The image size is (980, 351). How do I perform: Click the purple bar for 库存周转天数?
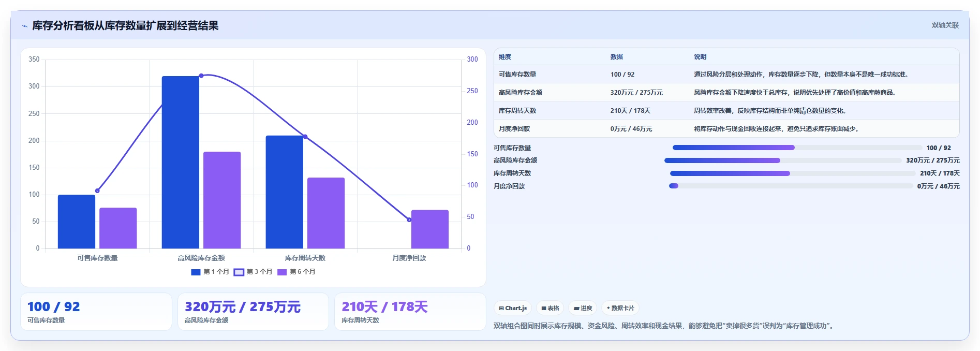pyautogui.click(x=326, y=213)
